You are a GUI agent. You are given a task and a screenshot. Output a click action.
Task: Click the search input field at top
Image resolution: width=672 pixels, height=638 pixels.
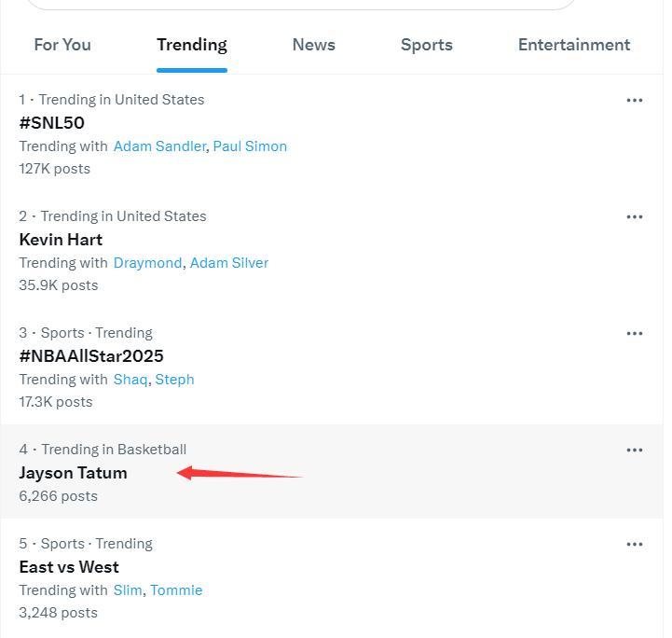point(300,4)
